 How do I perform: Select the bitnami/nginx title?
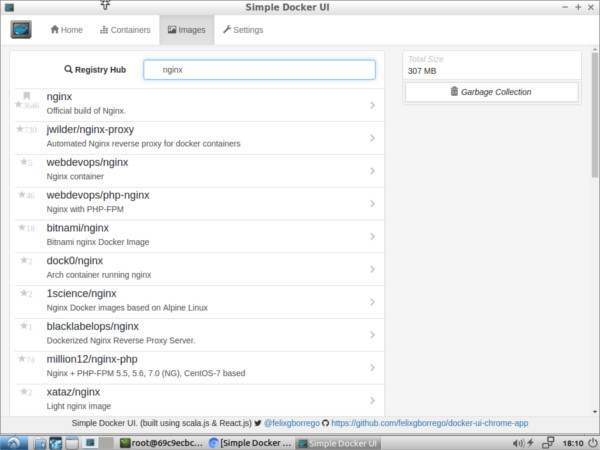click(78, 228)
